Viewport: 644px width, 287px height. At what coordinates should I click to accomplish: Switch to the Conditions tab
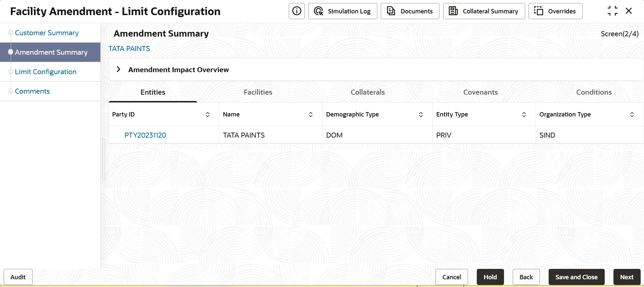(x=594, y=92)
